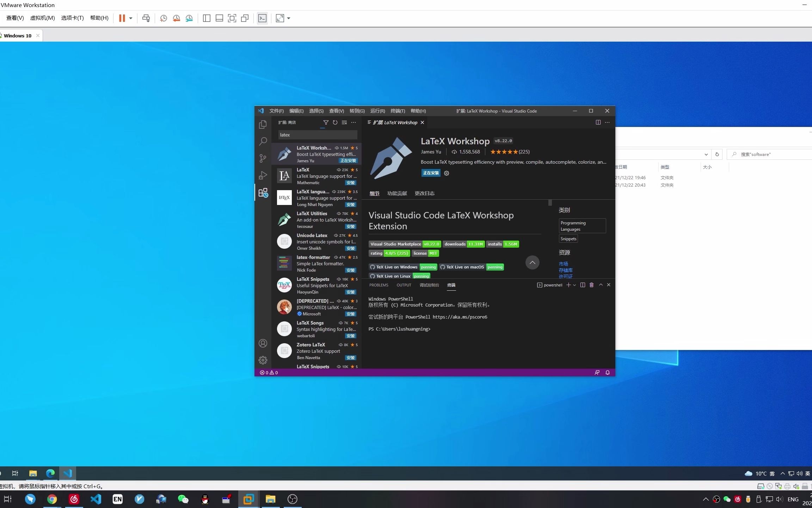Expand terminal panel split options dropdown
Viewport: 812px width, 508px height.
[x=573, y=285]
